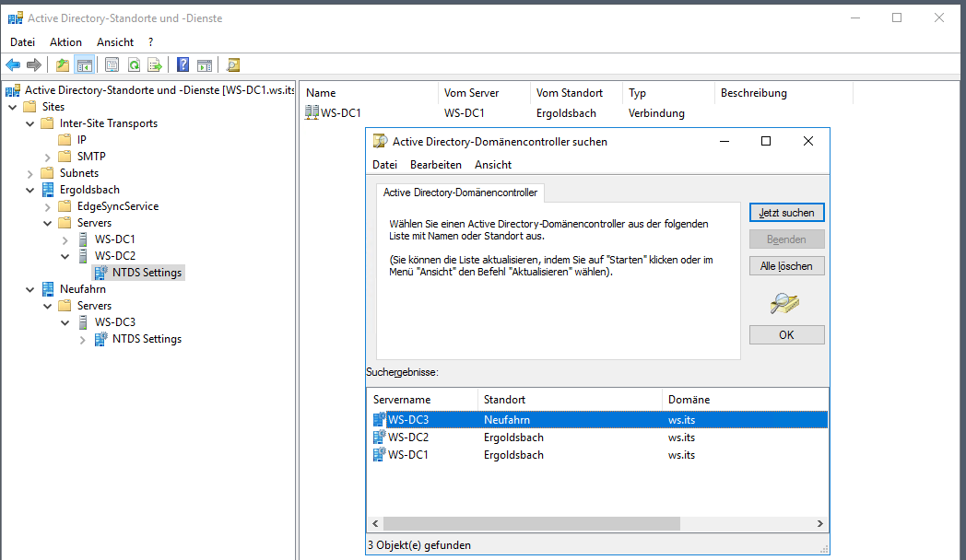Viewport: 966px width, 560px height.
Task: Refresh the view with green arrow icon
Action: 134,64
